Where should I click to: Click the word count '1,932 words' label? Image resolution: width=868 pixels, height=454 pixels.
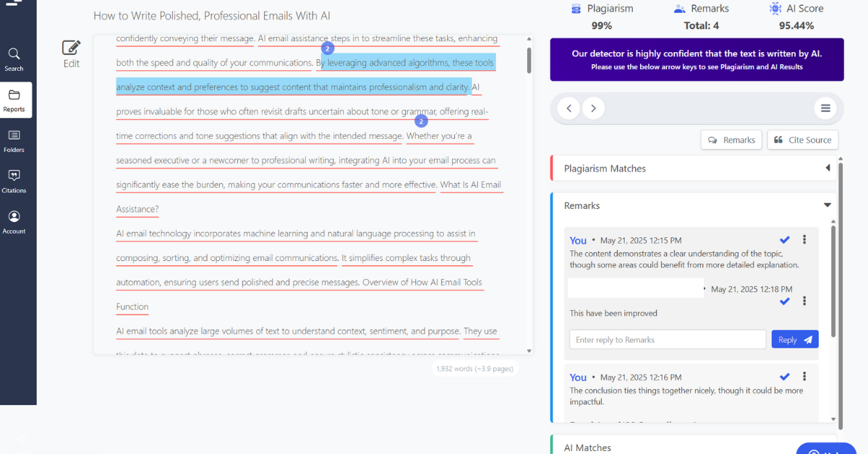[475, 369]
